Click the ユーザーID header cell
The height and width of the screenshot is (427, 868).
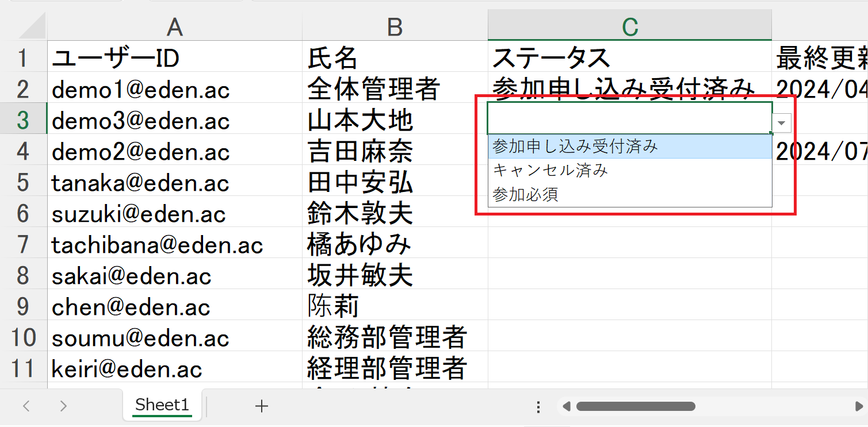[x=175, y=56]
